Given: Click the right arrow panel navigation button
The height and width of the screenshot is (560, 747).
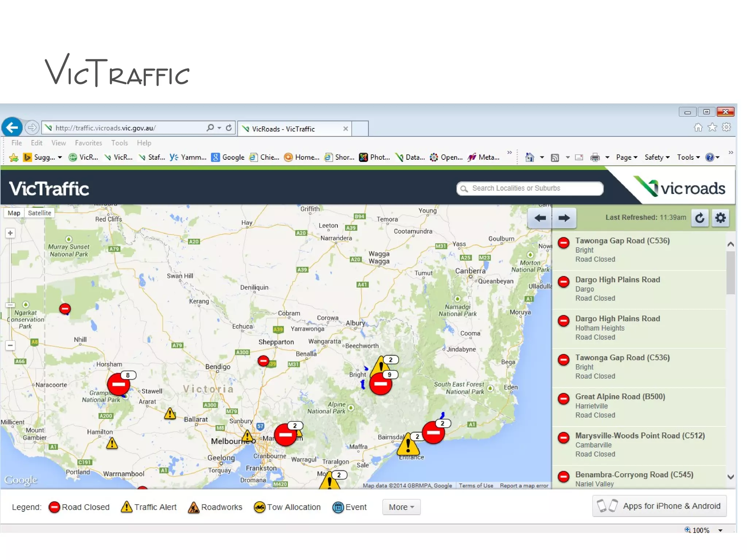Looking at the screenshot, I should click(x=564, y=218).
